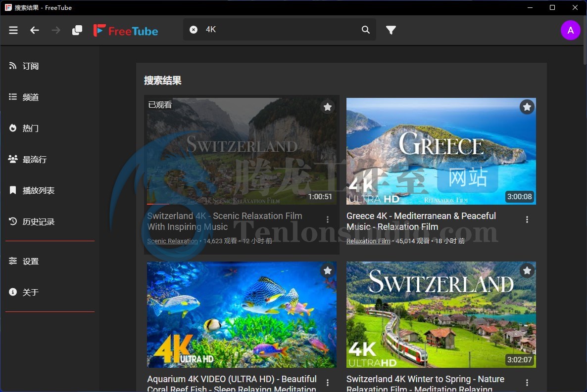This screenshot has width=587, height=392.
Task: Open 最流行 most popular in the sidebar
Action: pyautogui.click(x=50, y=159)
